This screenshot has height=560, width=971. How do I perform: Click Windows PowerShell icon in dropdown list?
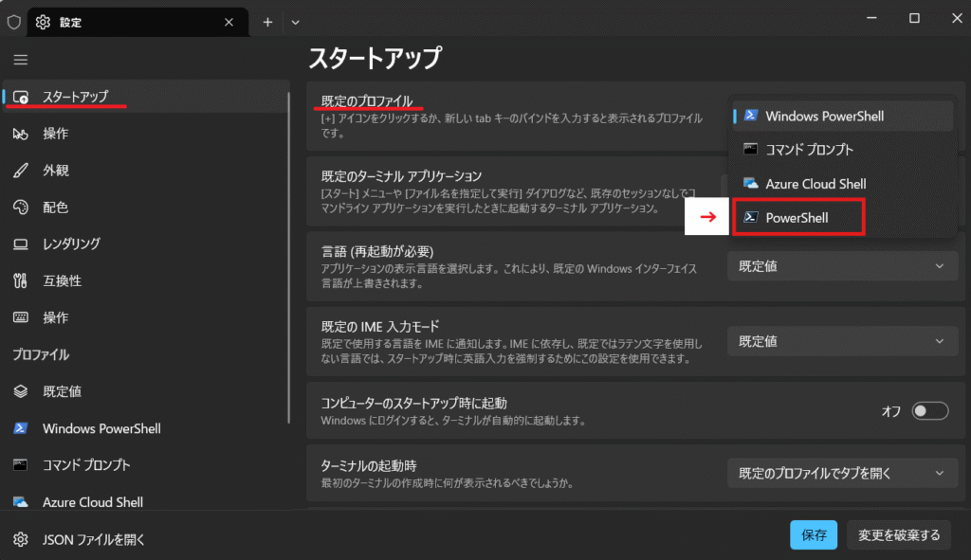[751, 115]
